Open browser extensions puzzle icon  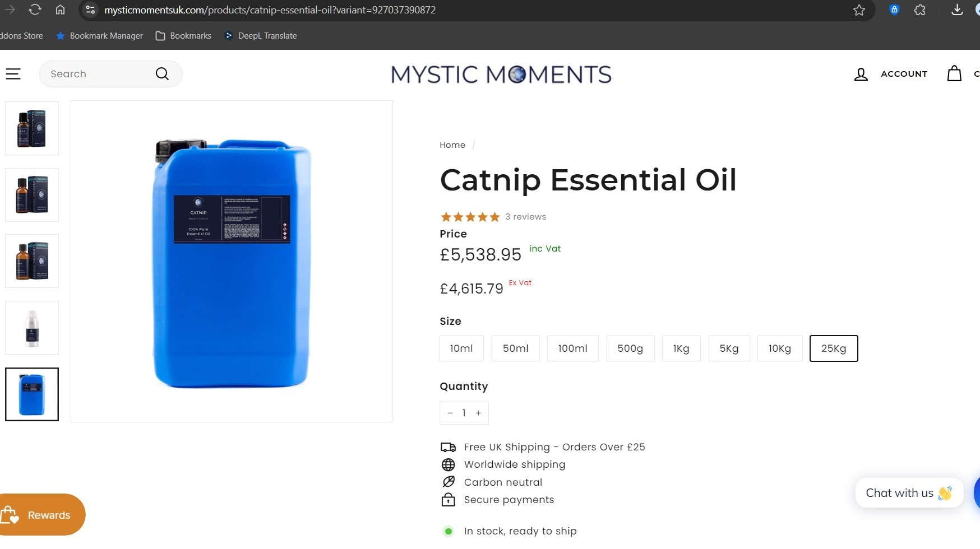pos(920,10)
